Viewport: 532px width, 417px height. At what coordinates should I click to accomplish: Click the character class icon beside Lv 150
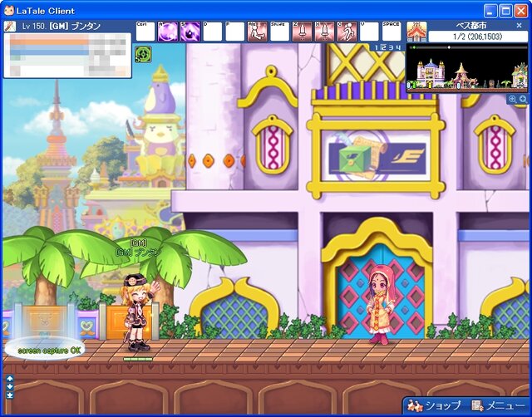click(x=10, y=26)
